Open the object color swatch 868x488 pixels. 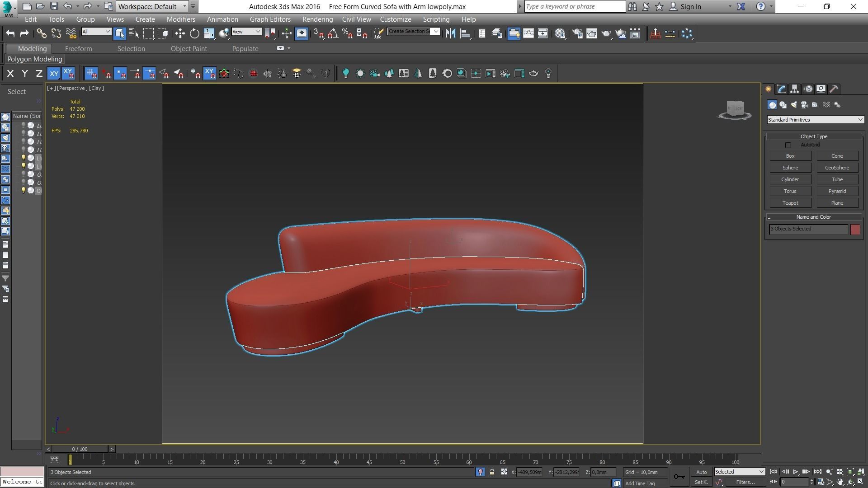(x=855, y=229)
